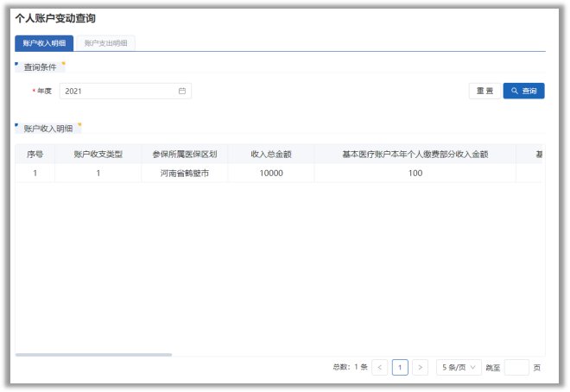
Task: Click the 序号 column header
Action: pyautogui.click(x=35, y=155)
